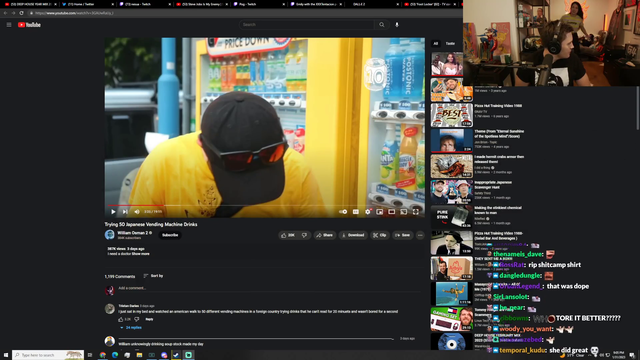
Task: Reply to the top comment
Action: point(149,319)
